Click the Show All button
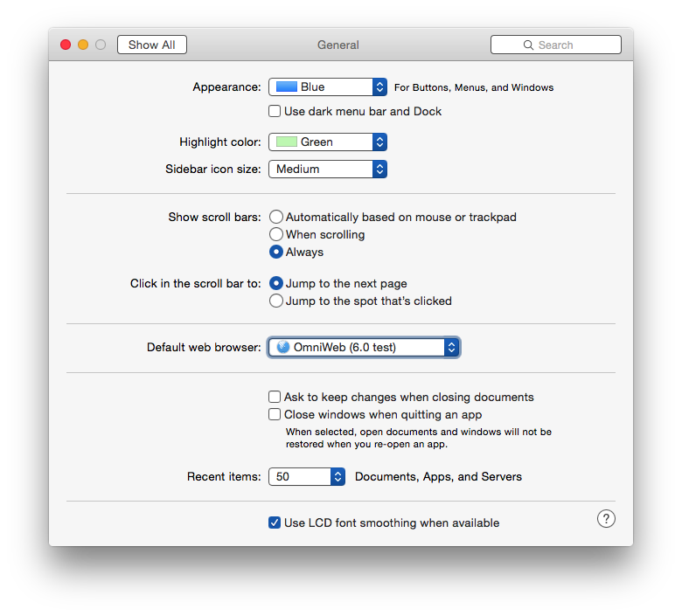The height and width of the screenshot is (616, 682). pos(152,45)
